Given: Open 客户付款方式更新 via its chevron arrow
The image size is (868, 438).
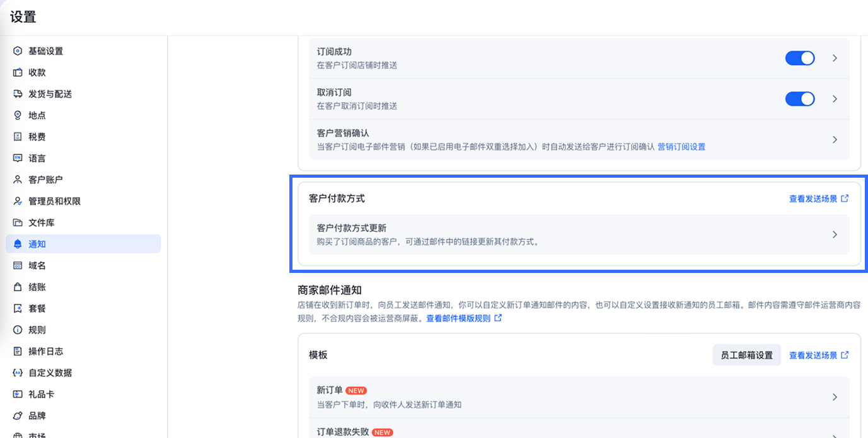Looking at the screenshot, I should (835, 234).
